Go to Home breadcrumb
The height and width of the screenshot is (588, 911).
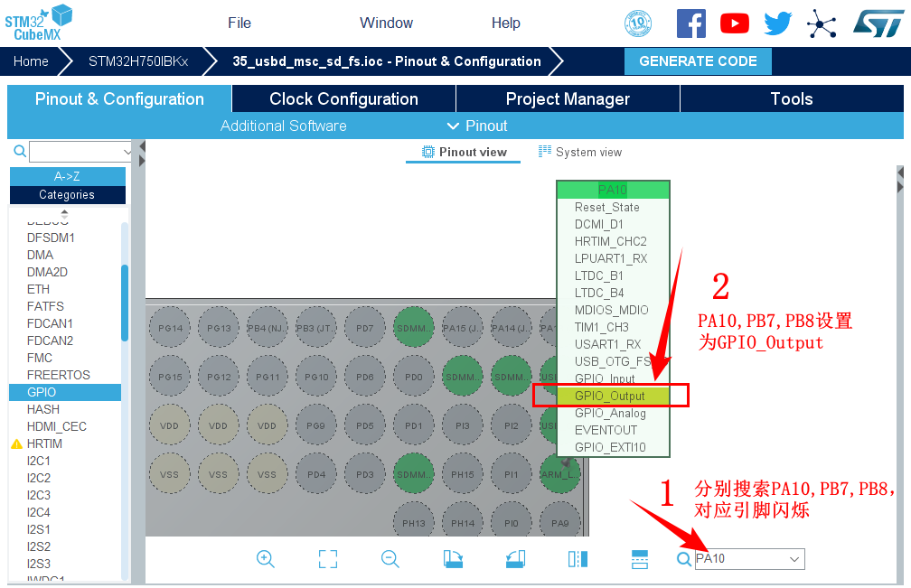(31, 61)
